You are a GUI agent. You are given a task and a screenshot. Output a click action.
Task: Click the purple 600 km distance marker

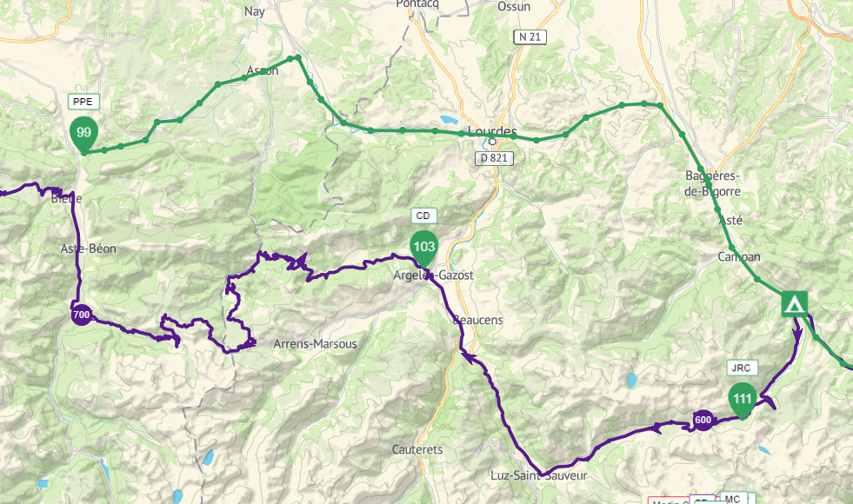[x=703, y=420]
